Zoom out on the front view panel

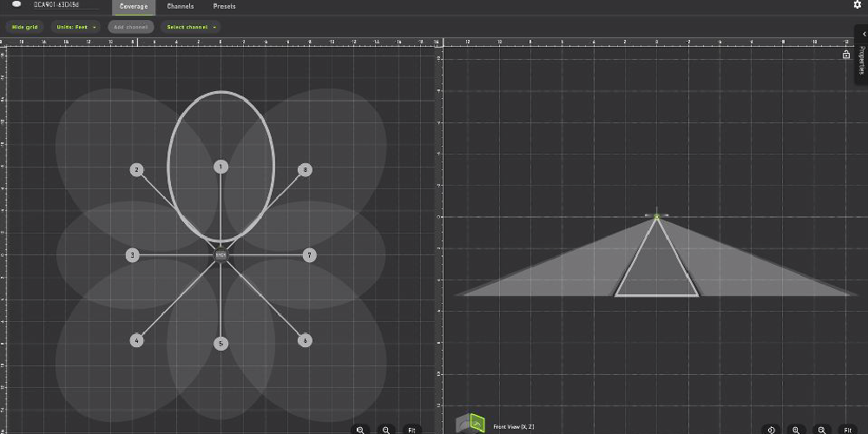coord(822,429)
